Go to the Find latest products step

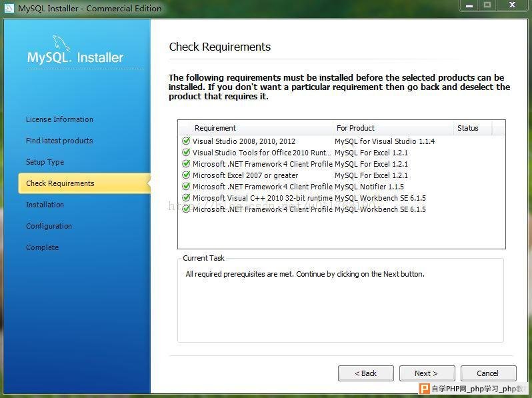pos(59,141)
